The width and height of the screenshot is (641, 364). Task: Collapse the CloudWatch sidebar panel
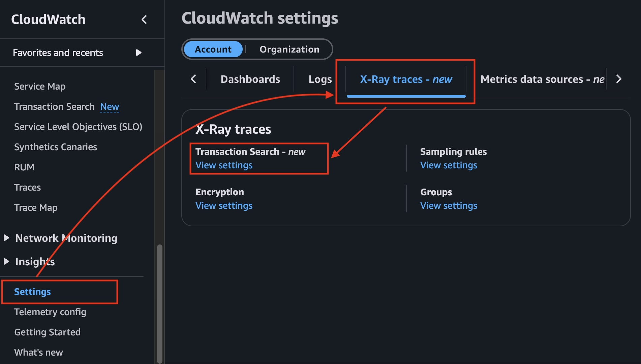pos(144,20)
